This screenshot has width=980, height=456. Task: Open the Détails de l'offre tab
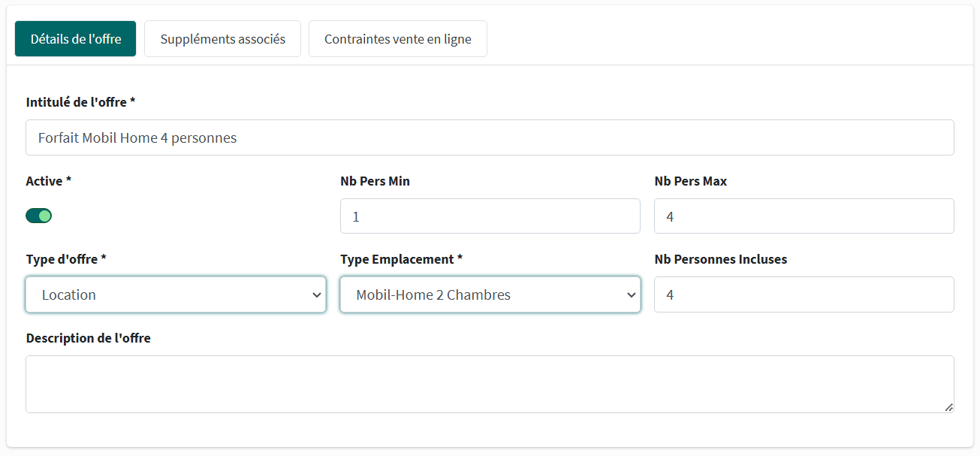75,39
